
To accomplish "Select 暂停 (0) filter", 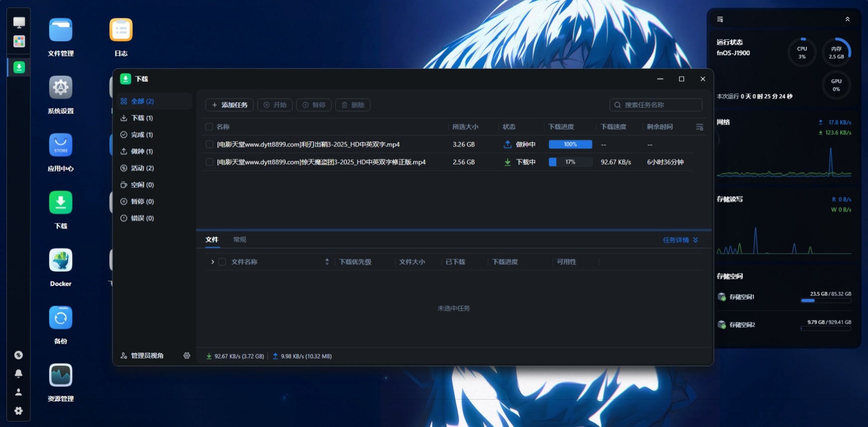I will coord(155,202).
